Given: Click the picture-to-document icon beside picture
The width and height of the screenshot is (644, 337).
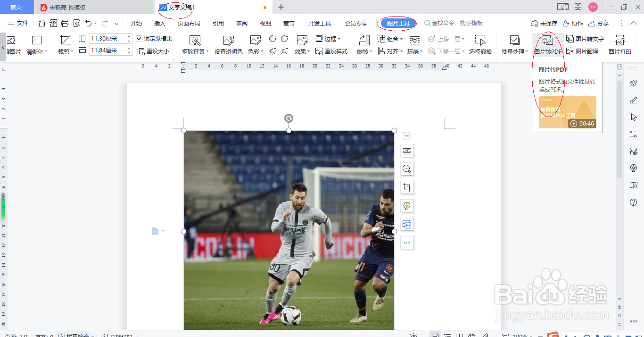Looking at the screenshot, I should point(407,224).
